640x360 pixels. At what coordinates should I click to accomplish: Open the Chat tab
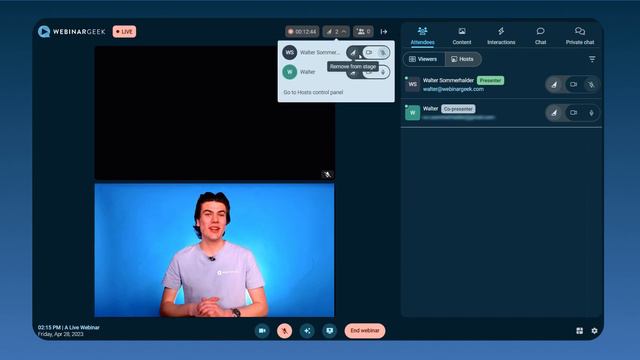coord(540,36)
